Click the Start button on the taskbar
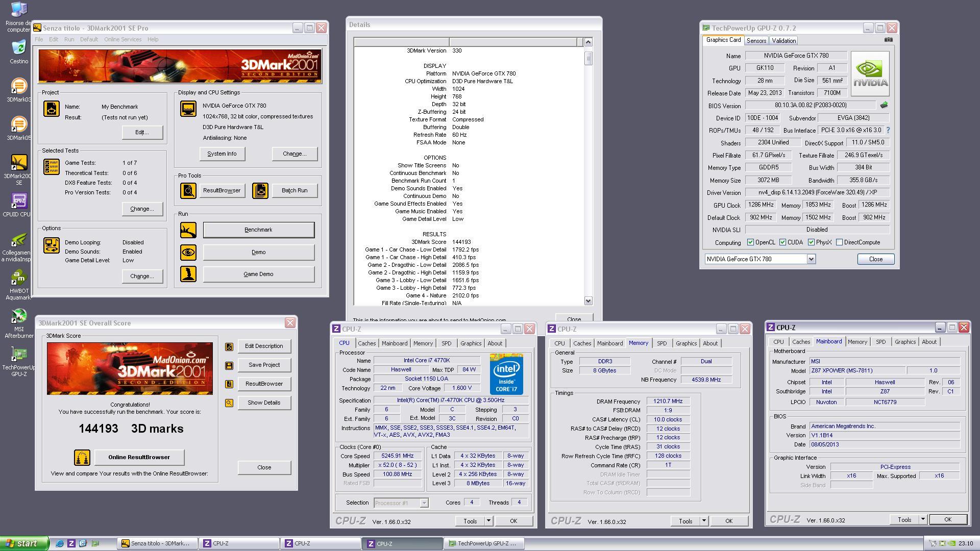The width and height of the screenshot is (980, 551). pyautogui.click(x=24, y=543)
